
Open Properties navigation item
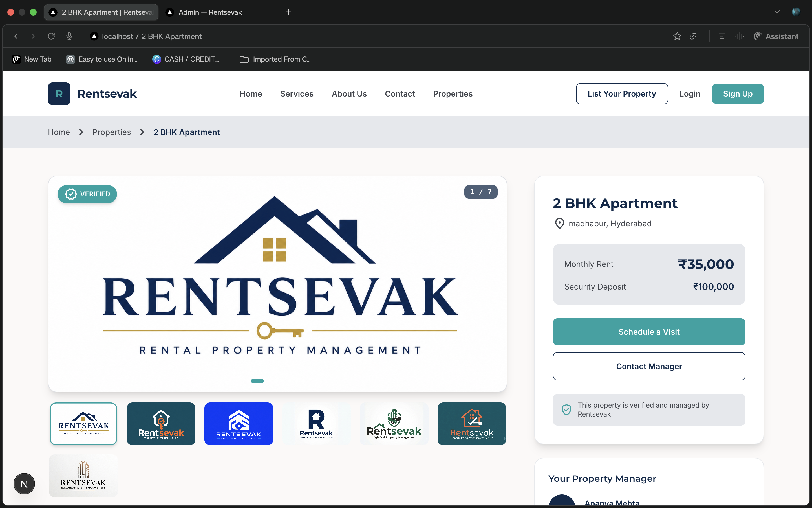[x=453, y=94]
